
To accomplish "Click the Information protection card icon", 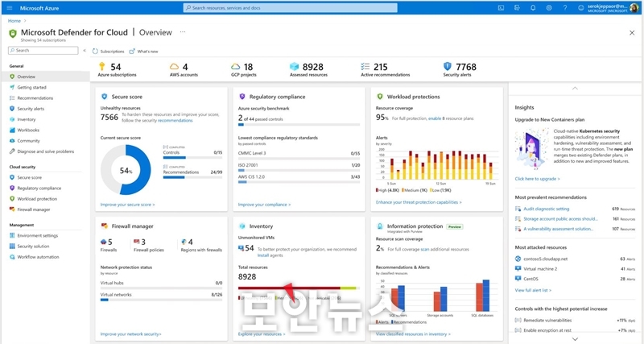I will coord(379,226).
